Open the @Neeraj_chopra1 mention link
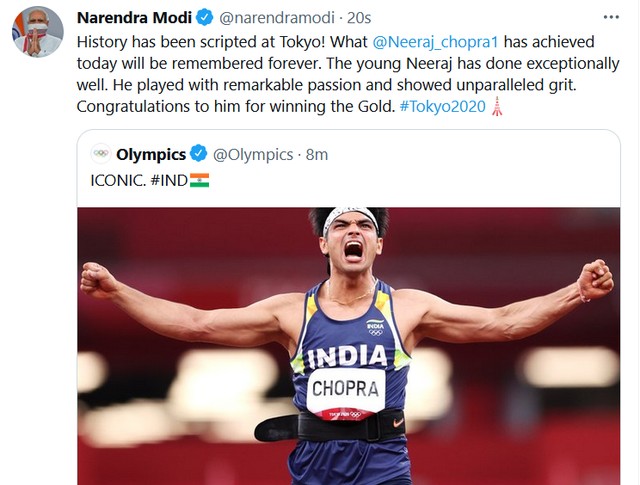Screen dimensions: 640x485 (x=436, y=42)
